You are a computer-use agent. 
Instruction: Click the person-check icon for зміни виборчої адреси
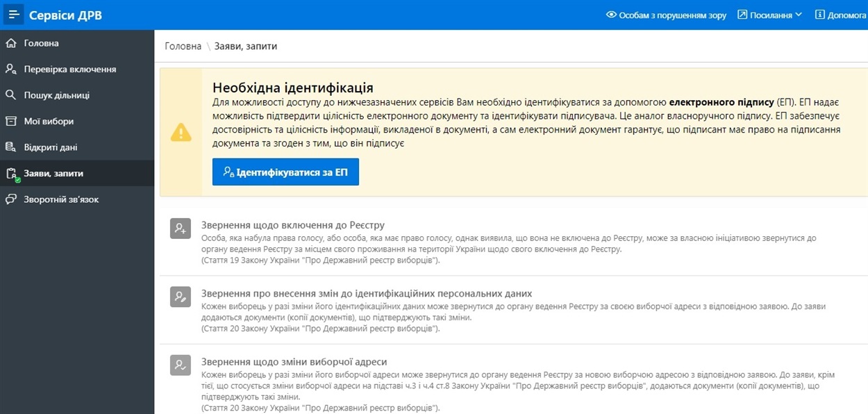[x=181, y=365]
